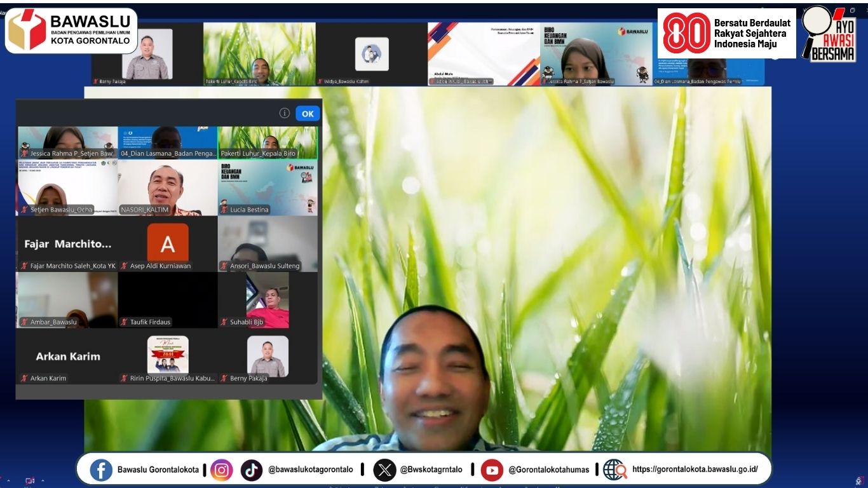This screenshot has height=488, width=868.
Task: Click muted mic icon beside Ambar_Bawaslu label
Action: (x=24, y=322)
